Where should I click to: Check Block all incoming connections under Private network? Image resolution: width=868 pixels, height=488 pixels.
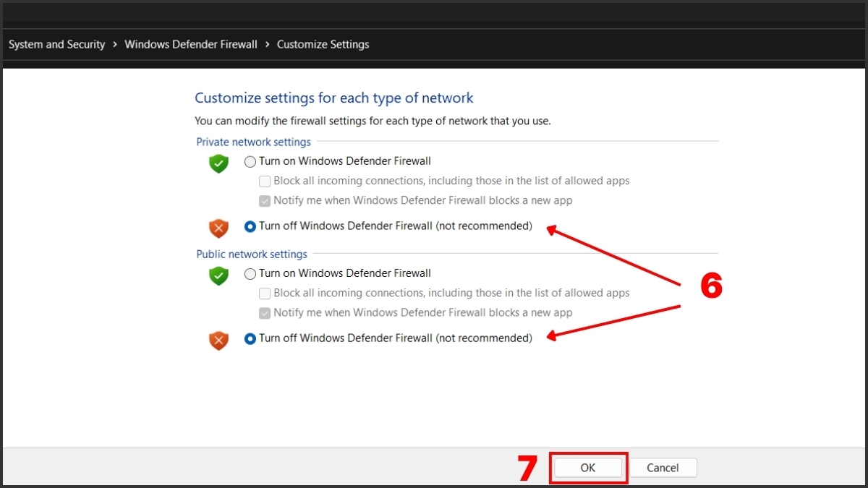(265, 181)
